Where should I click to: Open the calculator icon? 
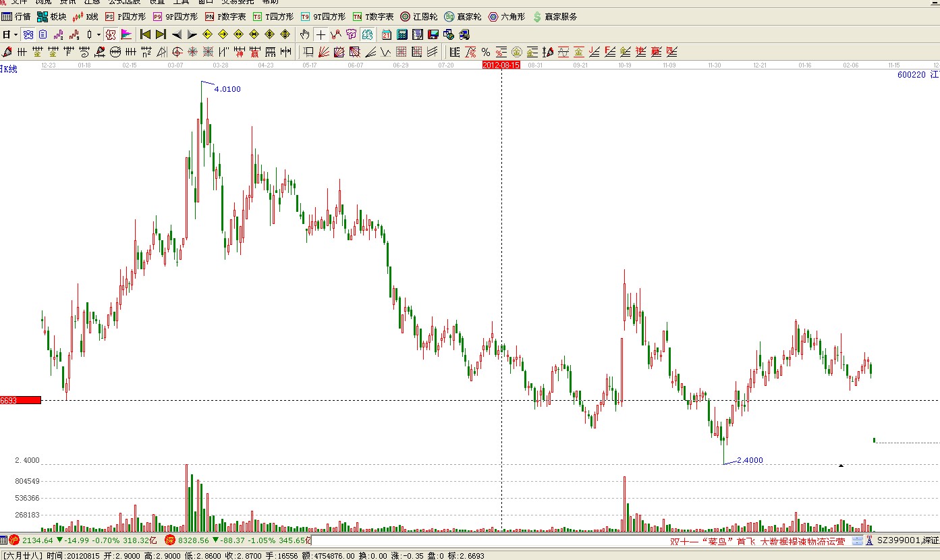(402, 34)
